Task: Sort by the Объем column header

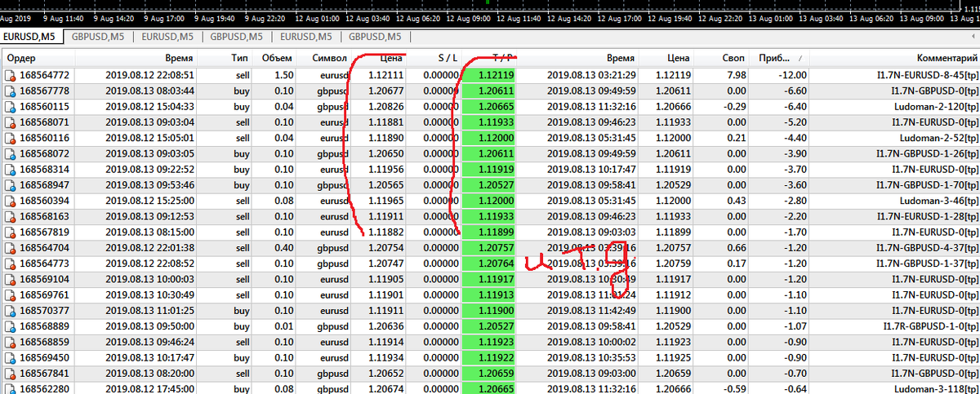Action: (277, 59)
